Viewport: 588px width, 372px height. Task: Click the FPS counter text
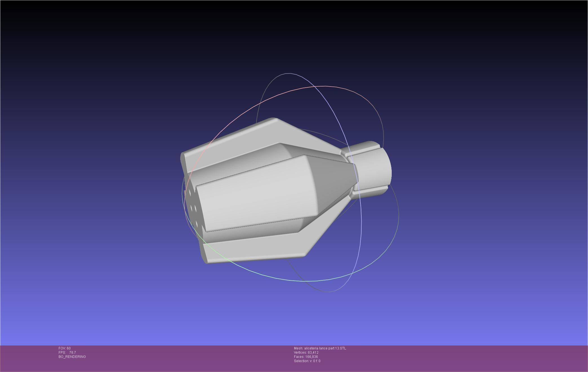(67, 353)
